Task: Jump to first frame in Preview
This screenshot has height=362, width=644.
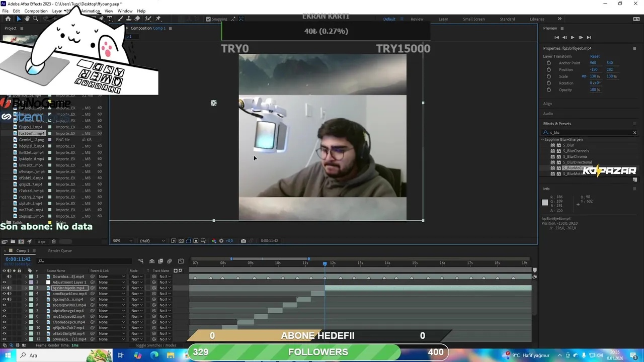Action: pos(556,37)
